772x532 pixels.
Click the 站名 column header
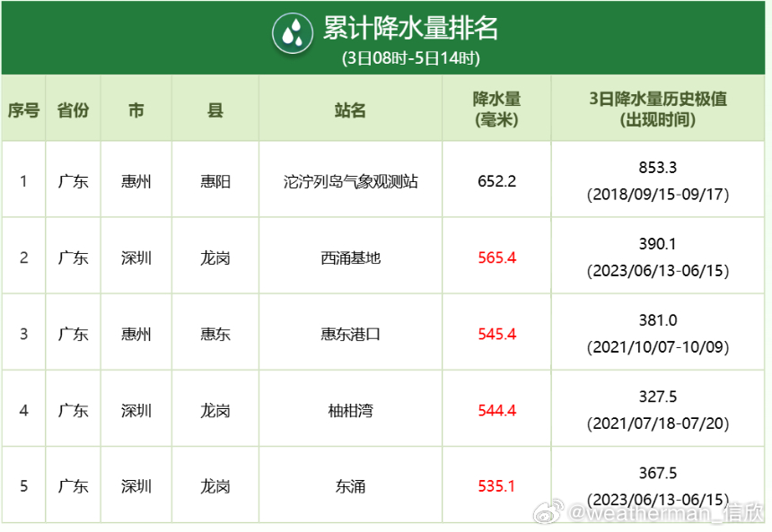coord(350,109)
